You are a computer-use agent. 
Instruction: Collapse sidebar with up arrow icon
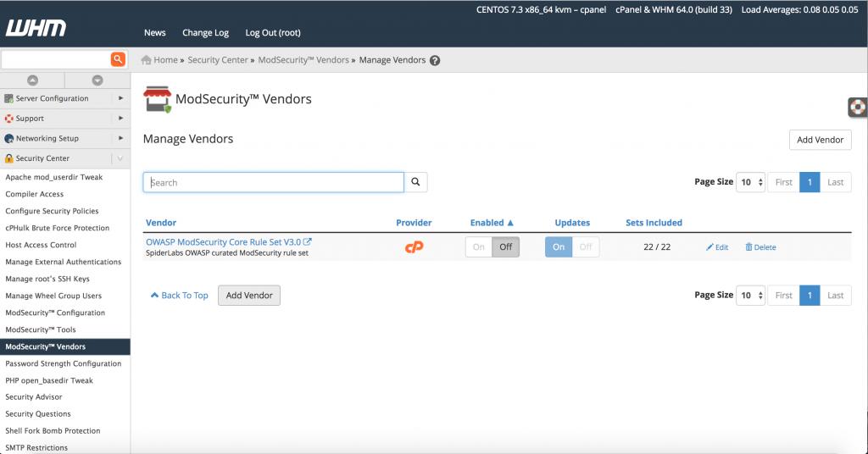click(x=33, y=80)
